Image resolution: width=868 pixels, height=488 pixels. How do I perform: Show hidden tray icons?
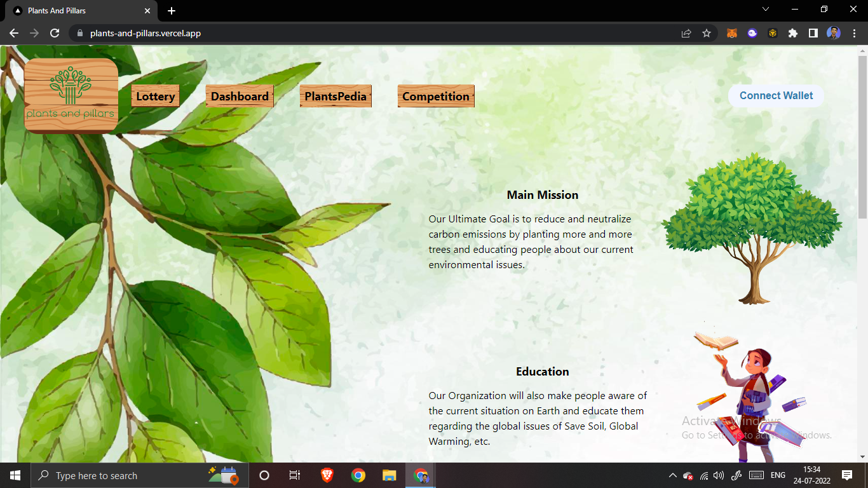tap(672, 475)
